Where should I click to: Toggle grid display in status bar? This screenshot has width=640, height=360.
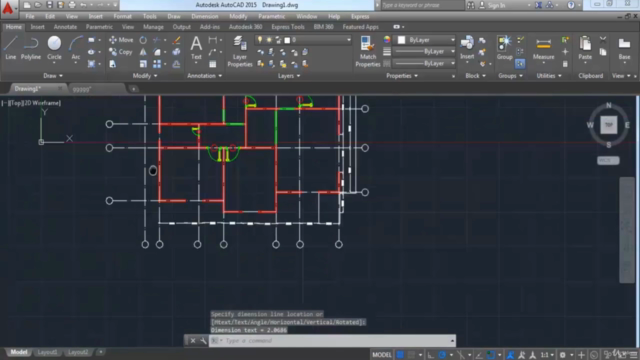tap(400, 355)
